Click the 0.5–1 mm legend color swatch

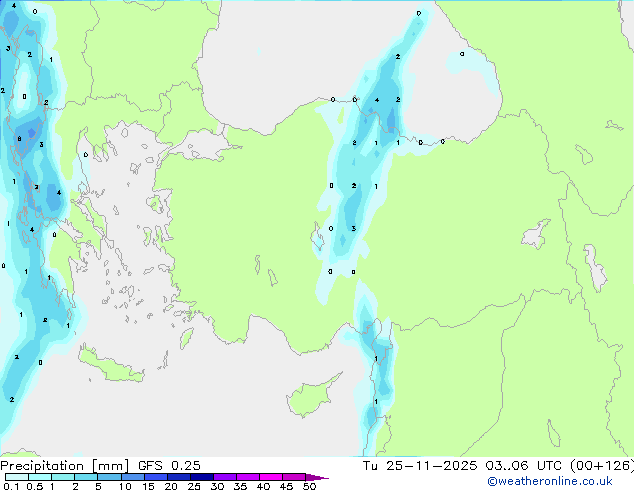pos(40,477)
